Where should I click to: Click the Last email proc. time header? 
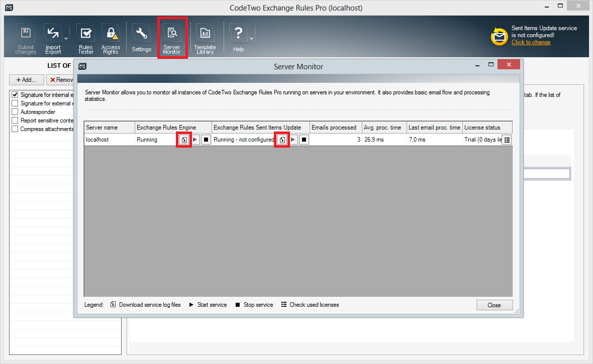point(435,128)
